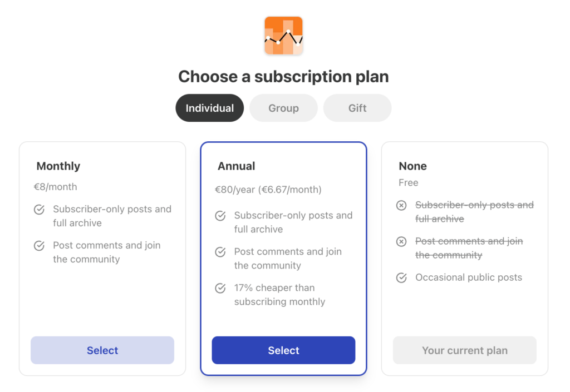Switch to the Individual tab
570x392 pixels.
tap(209, 108)
